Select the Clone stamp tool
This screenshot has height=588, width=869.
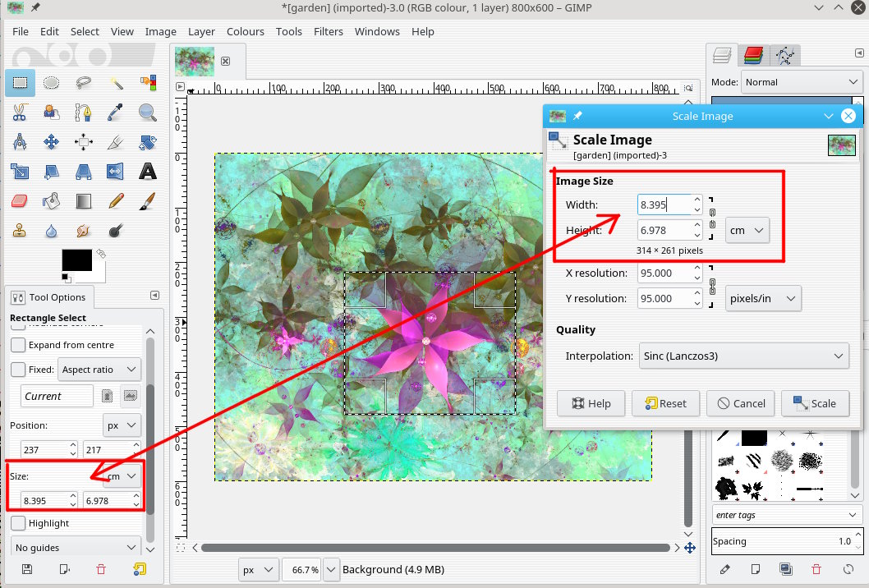(20, 230)
